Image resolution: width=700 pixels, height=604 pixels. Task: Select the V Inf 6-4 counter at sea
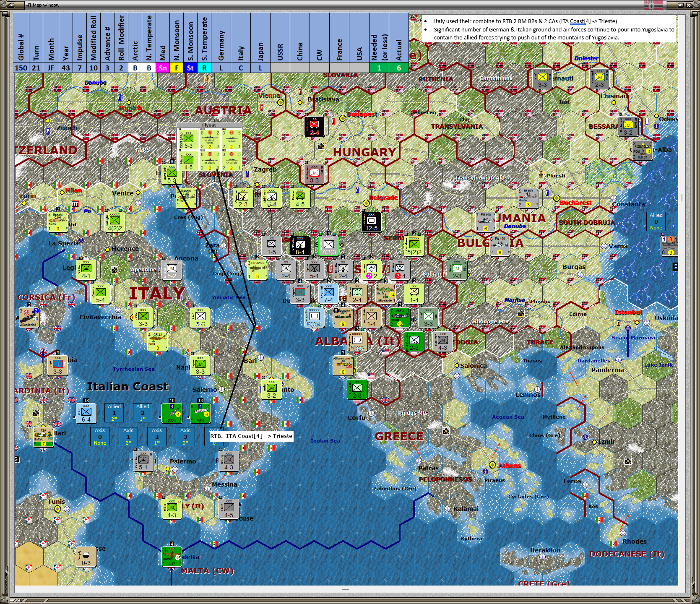(86, 413)
